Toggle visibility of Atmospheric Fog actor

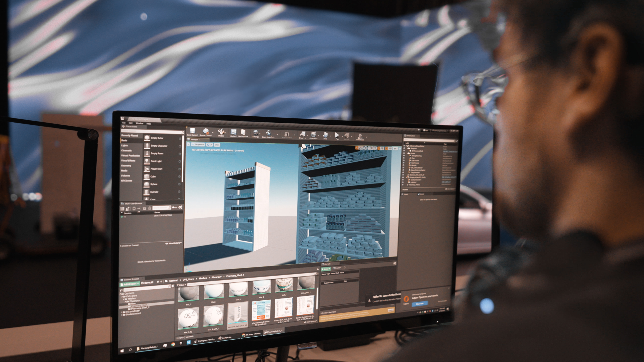click(x=404, y=156)
